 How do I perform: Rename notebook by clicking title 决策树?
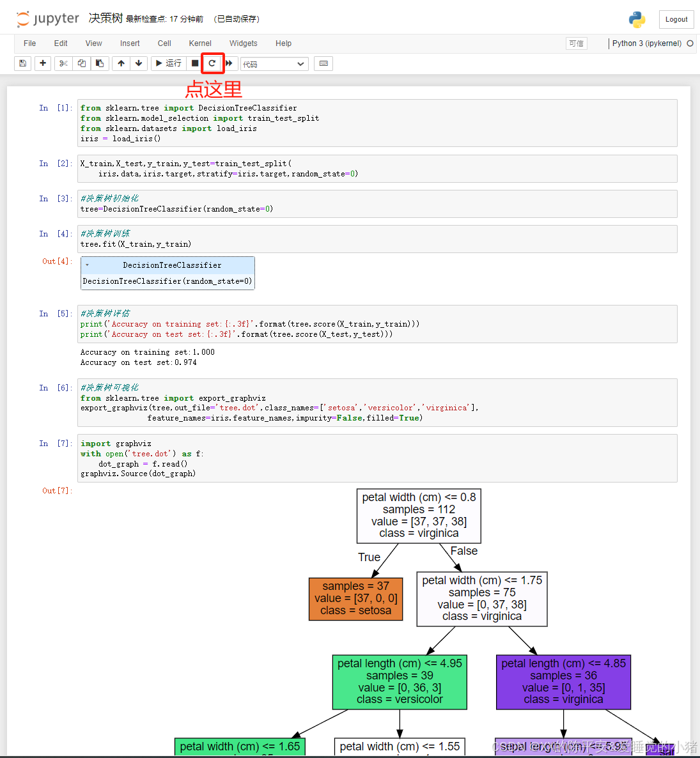click(x=106, y=19)
